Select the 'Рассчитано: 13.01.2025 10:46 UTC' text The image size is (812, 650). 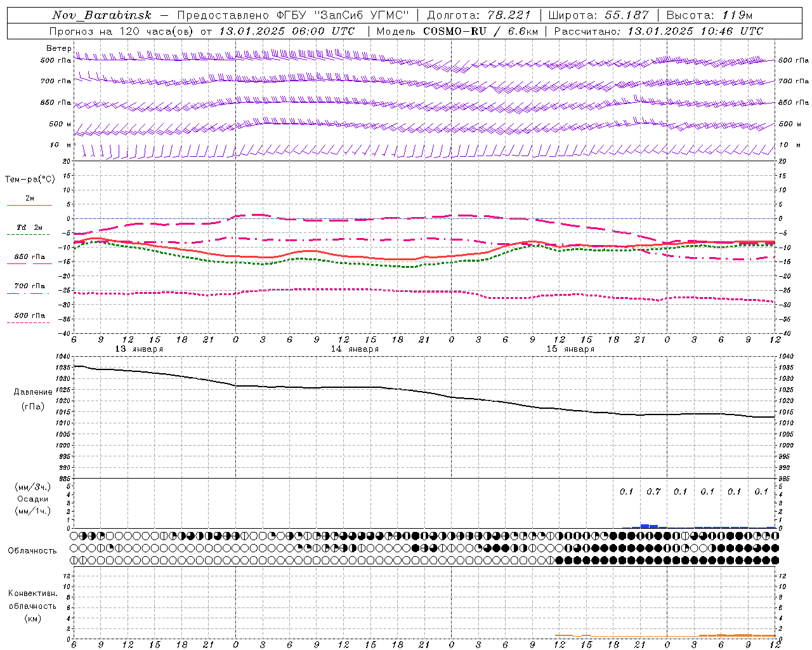pos(658,31)
